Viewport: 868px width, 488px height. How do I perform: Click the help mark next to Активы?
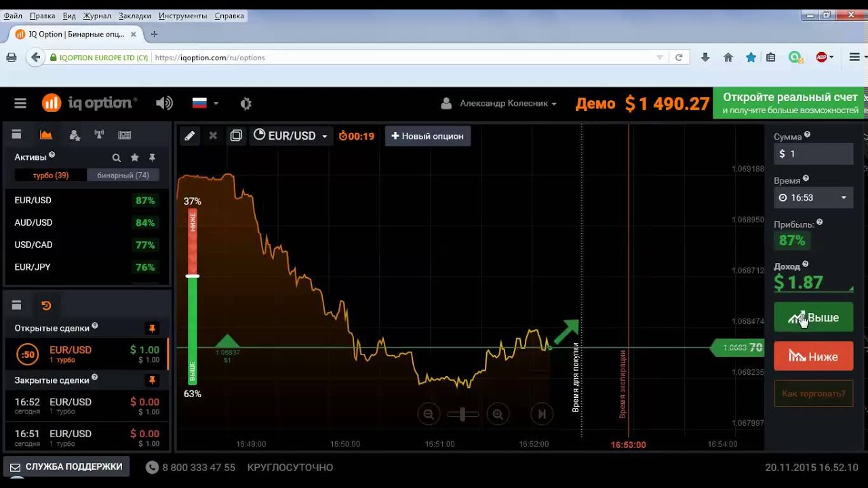[x=52, y=155]
